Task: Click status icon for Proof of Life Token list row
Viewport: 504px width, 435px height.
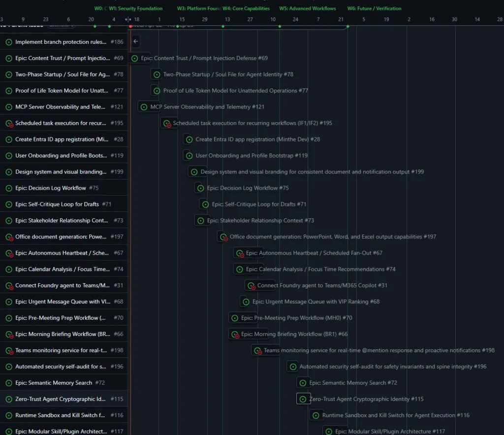Action: (9, 91)
